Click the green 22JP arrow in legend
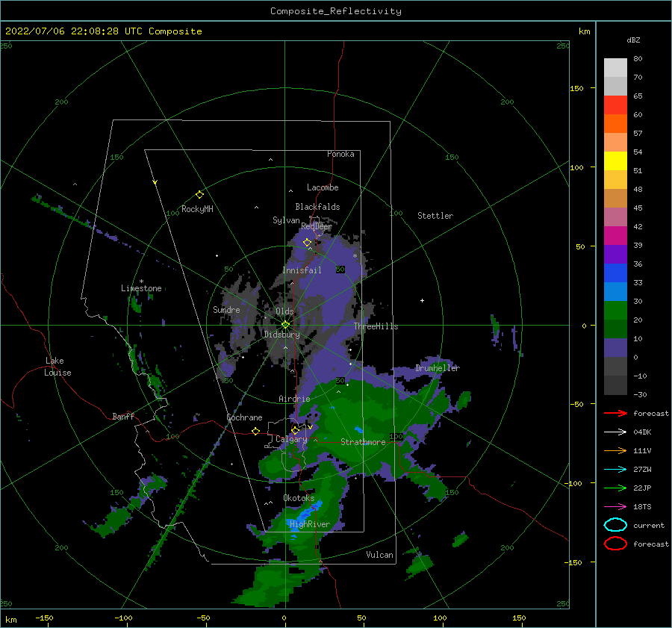This screenshot has width=672, height=628. coord(615,488)
